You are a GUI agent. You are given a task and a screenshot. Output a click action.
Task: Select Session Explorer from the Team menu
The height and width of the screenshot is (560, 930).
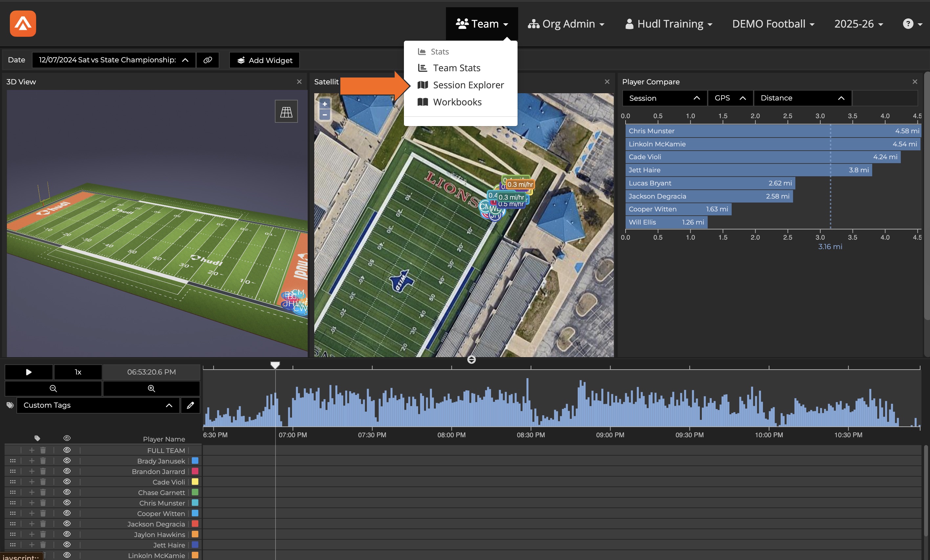[468, 85]
